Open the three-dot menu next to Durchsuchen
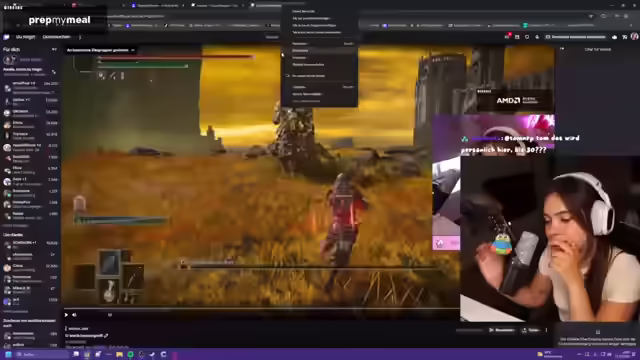 pos(80,37)
